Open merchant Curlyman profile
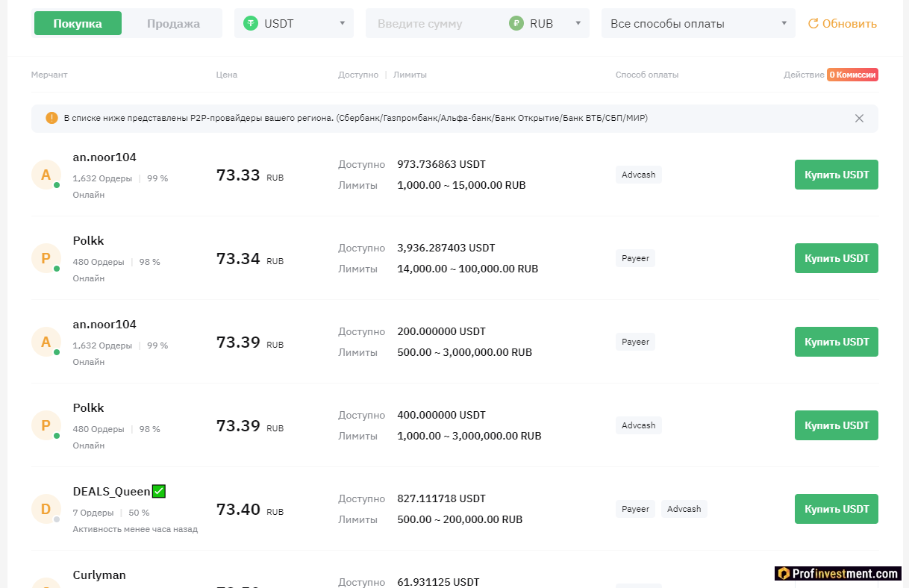 click(x=99, y=575)
